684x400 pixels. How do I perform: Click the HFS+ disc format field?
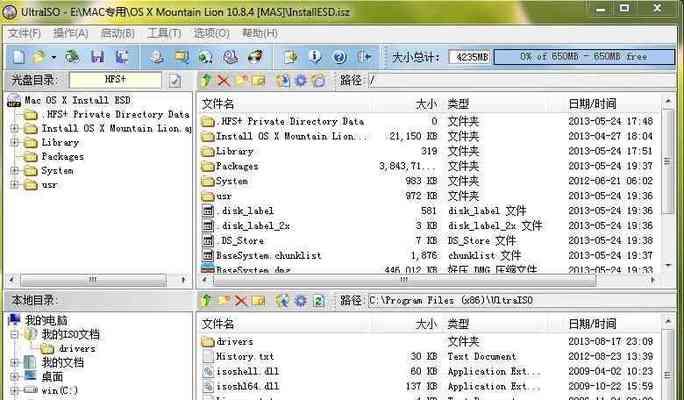pyautogui.click(x=115, y=80)
